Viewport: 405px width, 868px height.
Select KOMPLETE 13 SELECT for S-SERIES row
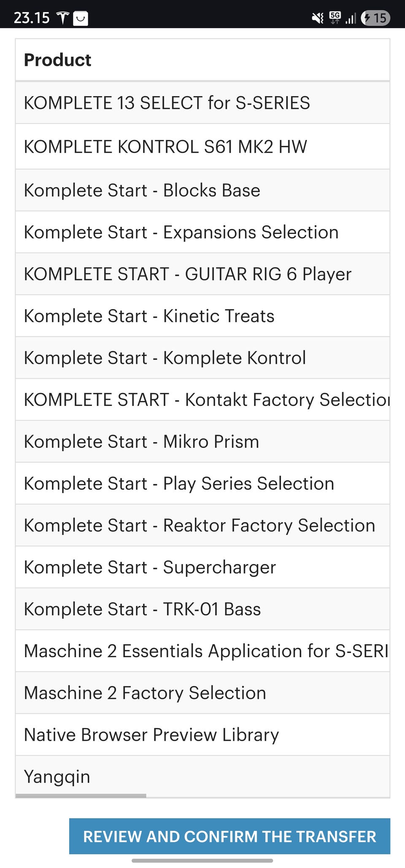[x=167, y=103]
